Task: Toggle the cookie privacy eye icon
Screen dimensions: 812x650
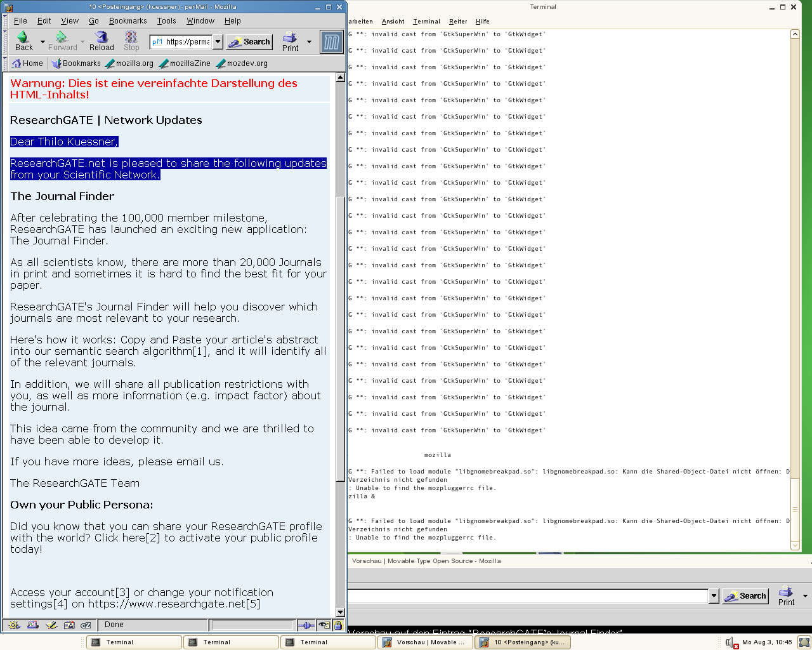Action: (x=324, y=625)
